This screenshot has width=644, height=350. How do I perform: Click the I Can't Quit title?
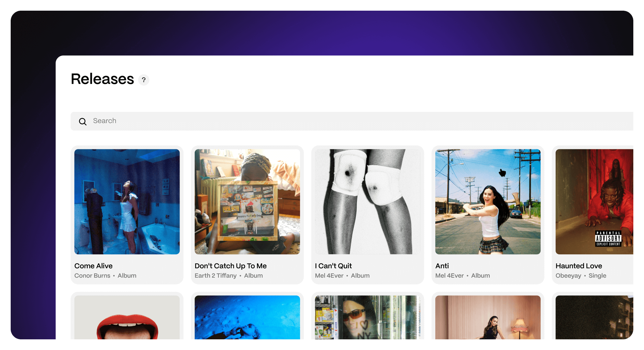click(x=333, y=266)
